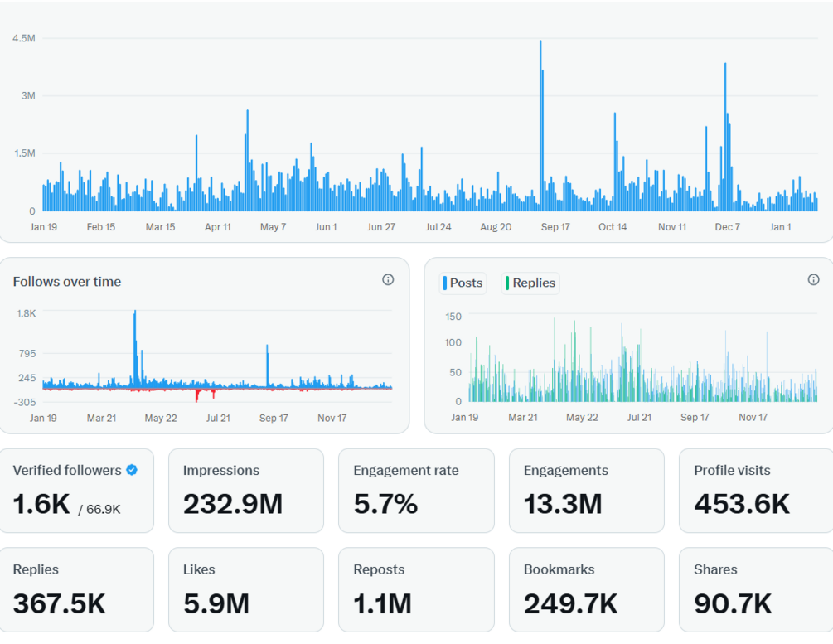Click the Oct 14 axis label on impressions chart
Image resolution: width=833 pixels, height=644 pixels.
pos(613,227)
